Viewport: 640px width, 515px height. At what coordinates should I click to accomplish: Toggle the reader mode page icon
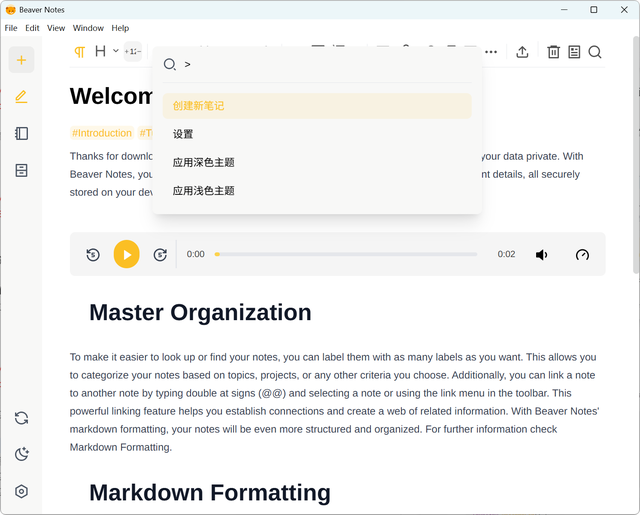click(574, 52)
